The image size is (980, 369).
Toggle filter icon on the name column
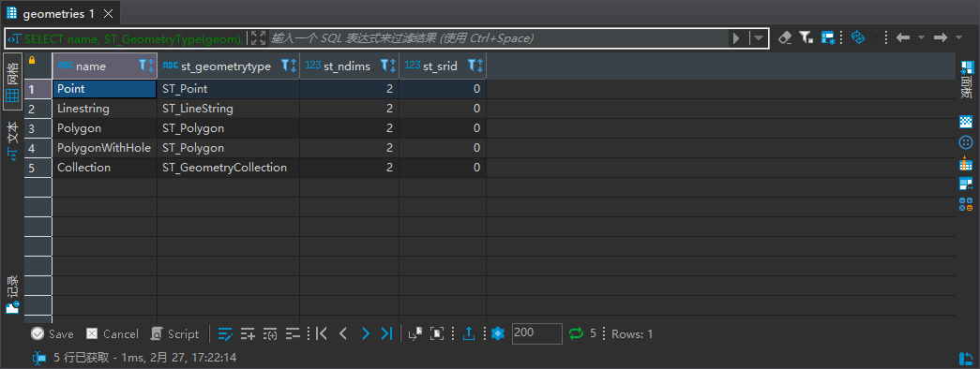(142, 66)
